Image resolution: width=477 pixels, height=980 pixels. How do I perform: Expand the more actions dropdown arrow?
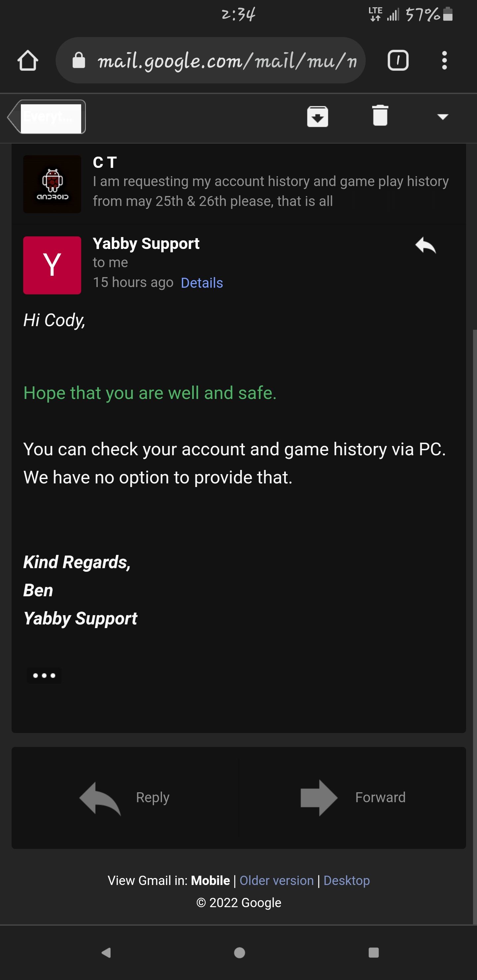pyautogui.click(x=442, y=117)
